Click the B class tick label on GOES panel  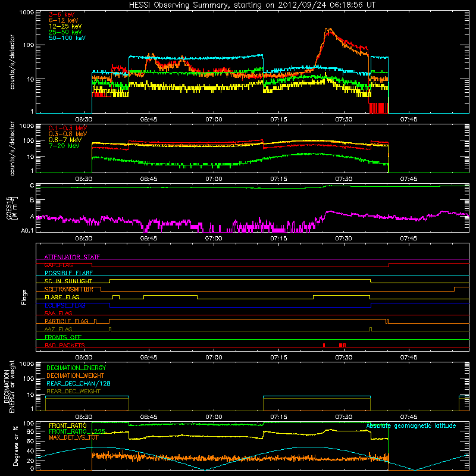(x=32, y=201)
